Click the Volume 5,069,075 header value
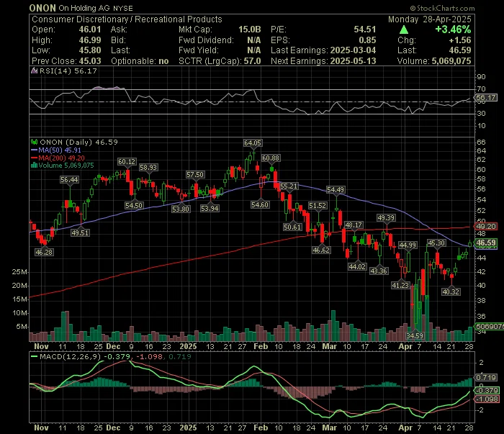Screen dimensions: 504x434 tap(451, 61)
